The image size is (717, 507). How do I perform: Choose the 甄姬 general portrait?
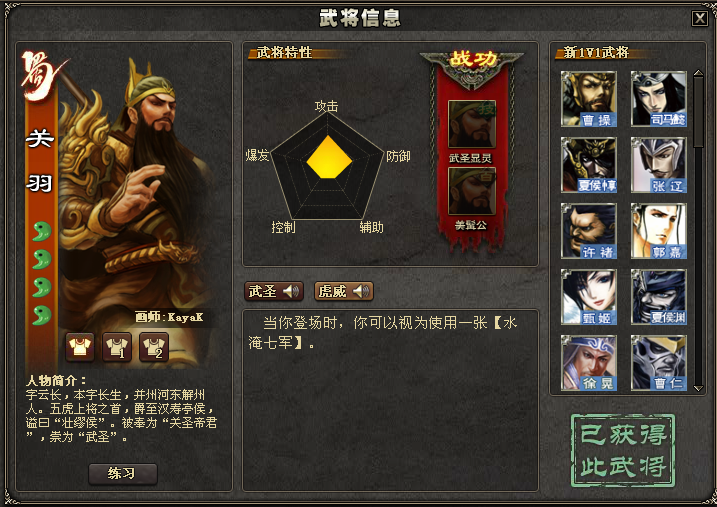point(589,297)
